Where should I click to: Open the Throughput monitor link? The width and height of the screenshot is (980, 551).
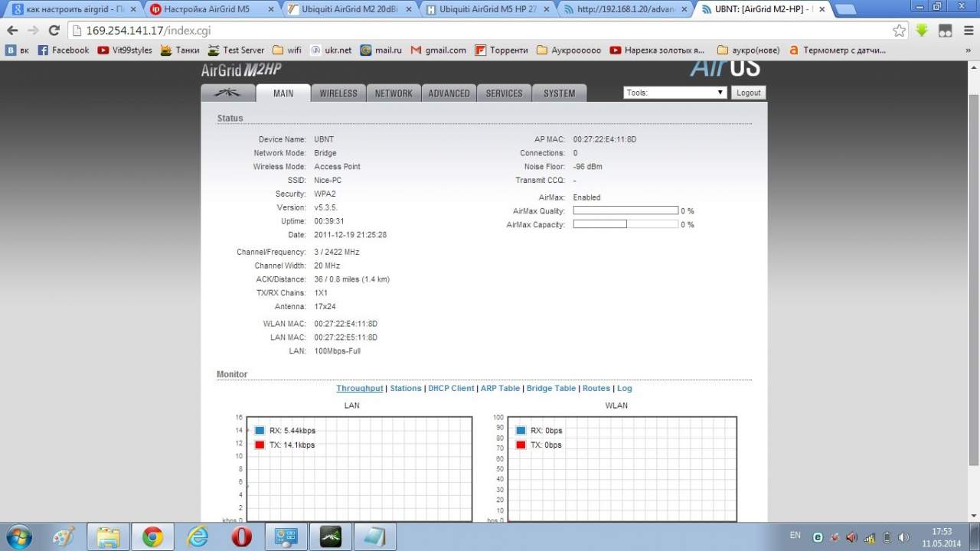[x=360, y=388]
